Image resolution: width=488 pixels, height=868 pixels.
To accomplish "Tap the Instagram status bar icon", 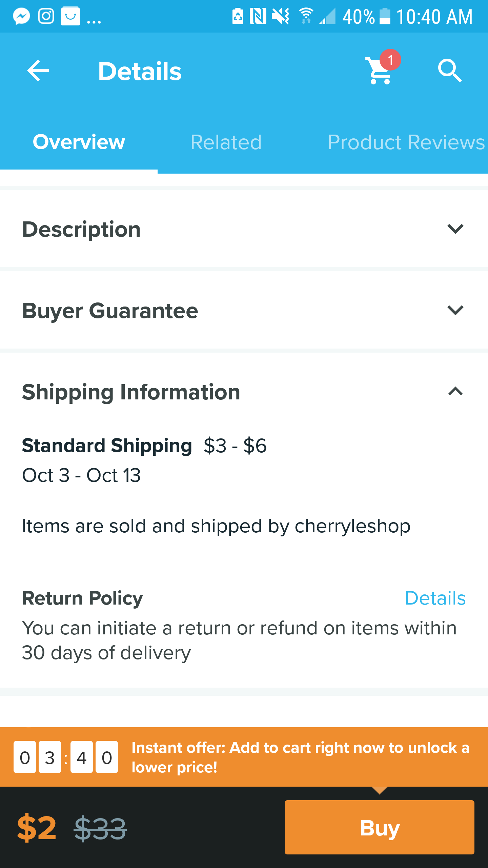I will pos(46,16).
